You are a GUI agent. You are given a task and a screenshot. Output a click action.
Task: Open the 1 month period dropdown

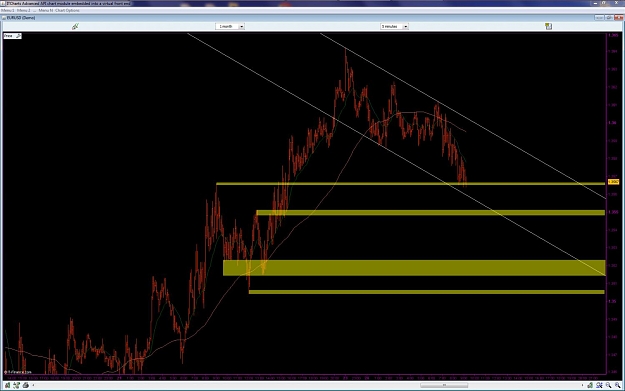point(230,26)
